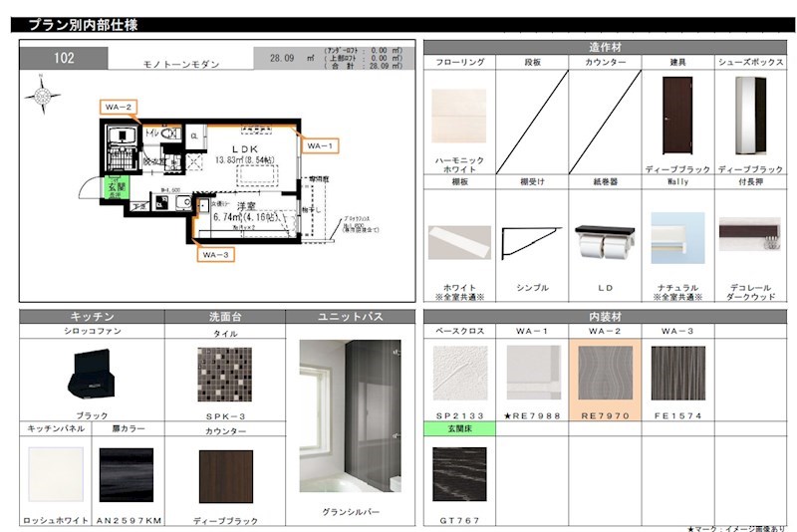797x532 pixels.
Task: Click the black sirocco fan range hood image
Action: coord(92,376)
